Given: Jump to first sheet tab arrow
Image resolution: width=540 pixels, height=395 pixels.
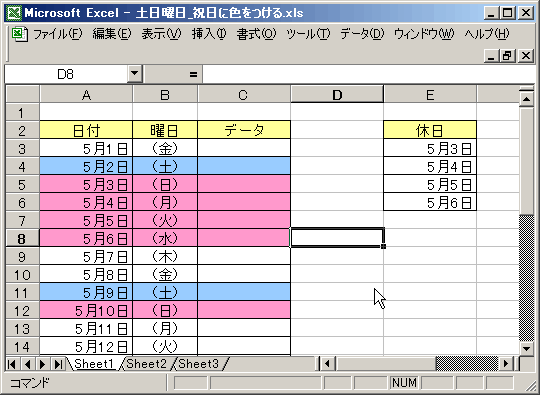Looking at the screenshot, I should (x=12, y=364).
